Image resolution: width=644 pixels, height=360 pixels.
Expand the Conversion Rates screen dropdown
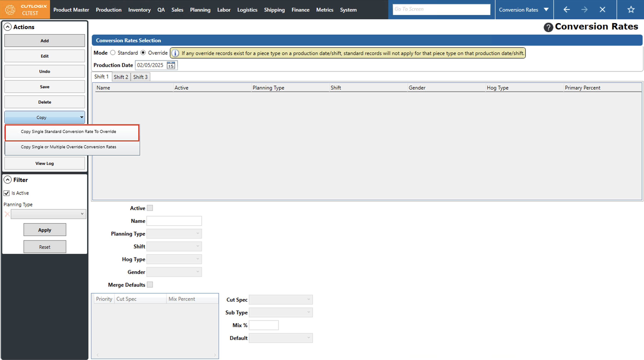pos(546,10)
